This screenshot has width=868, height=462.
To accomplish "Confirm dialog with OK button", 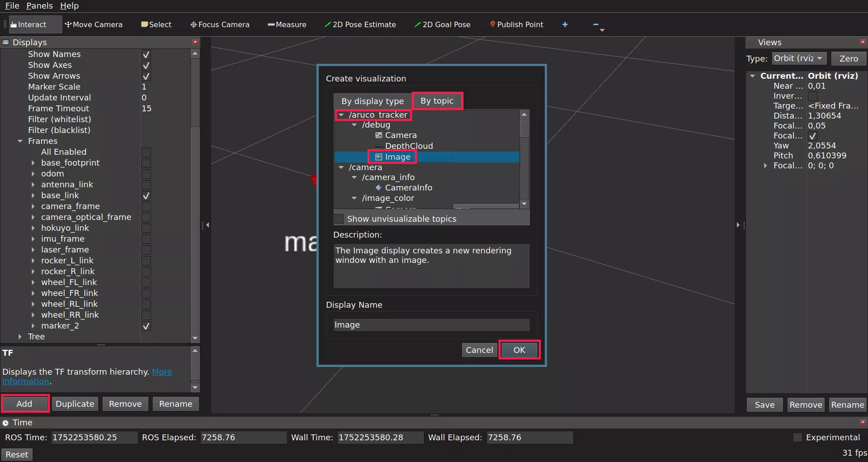I will click(519, 350).
